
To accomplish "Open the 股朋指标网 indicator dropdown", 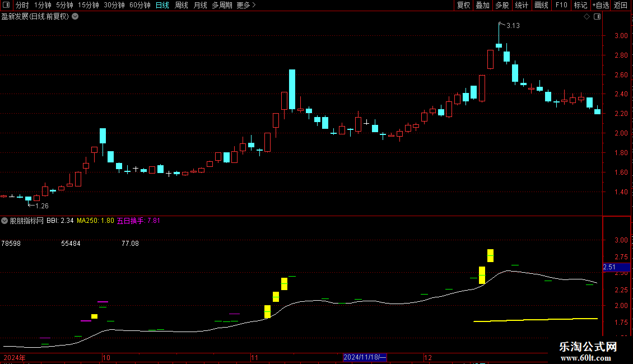I will coord(4,221).
